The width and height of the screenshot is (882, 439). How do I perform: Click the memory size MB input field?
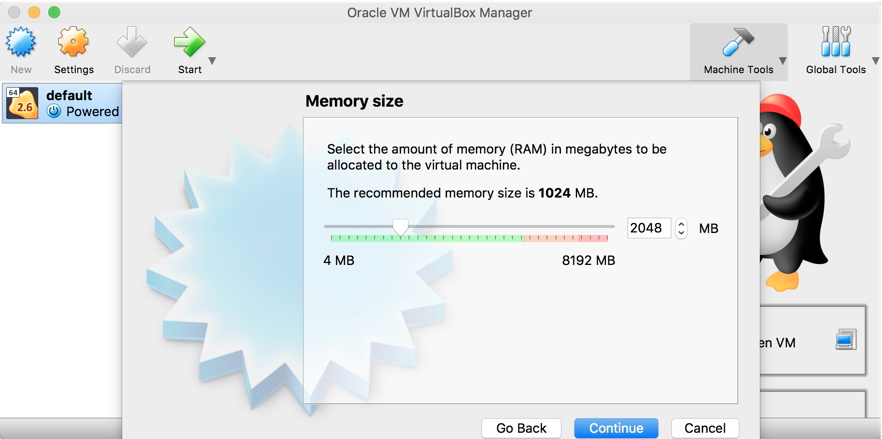[649, 228]
